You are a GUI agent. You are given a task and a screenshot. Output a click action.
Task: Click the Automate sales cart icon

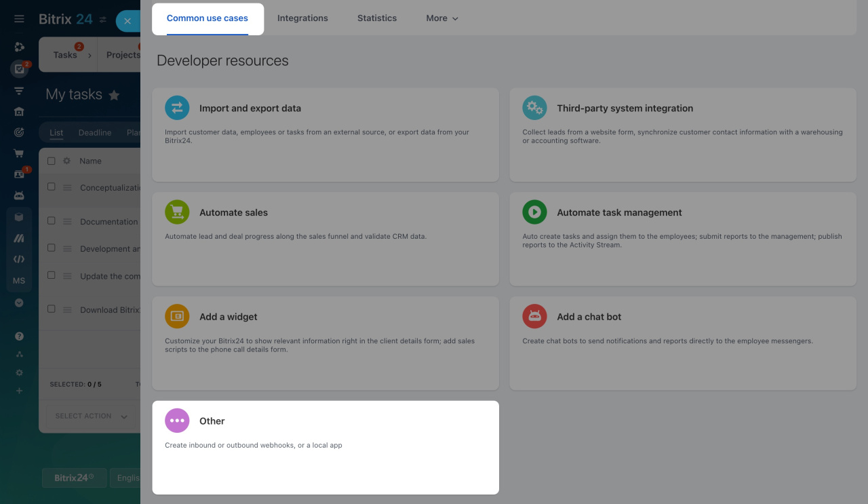(177, 212)
